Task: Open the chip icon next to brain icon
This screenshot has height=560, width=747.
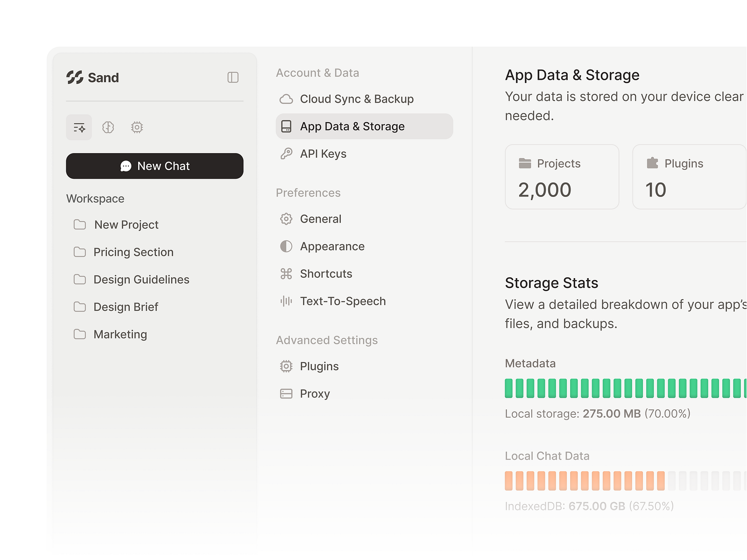Action: pos(136,127)
